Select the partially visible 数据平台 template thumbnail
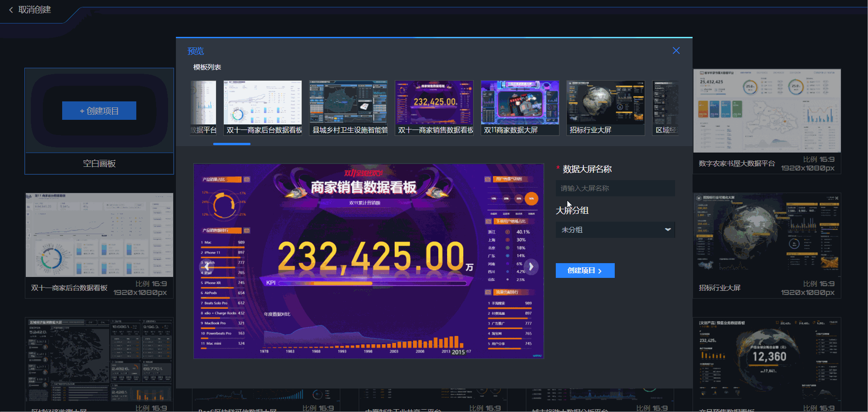 (204, 108)
